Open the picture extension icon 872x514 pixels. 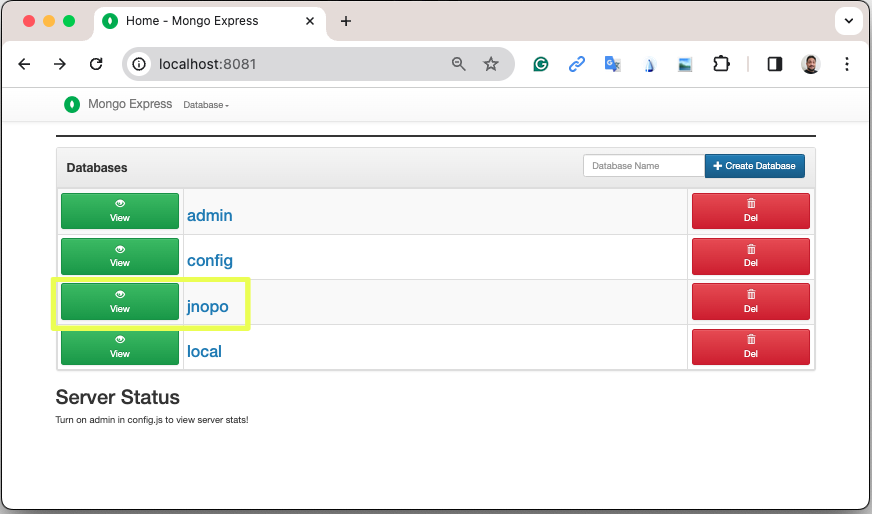(685, 65)
